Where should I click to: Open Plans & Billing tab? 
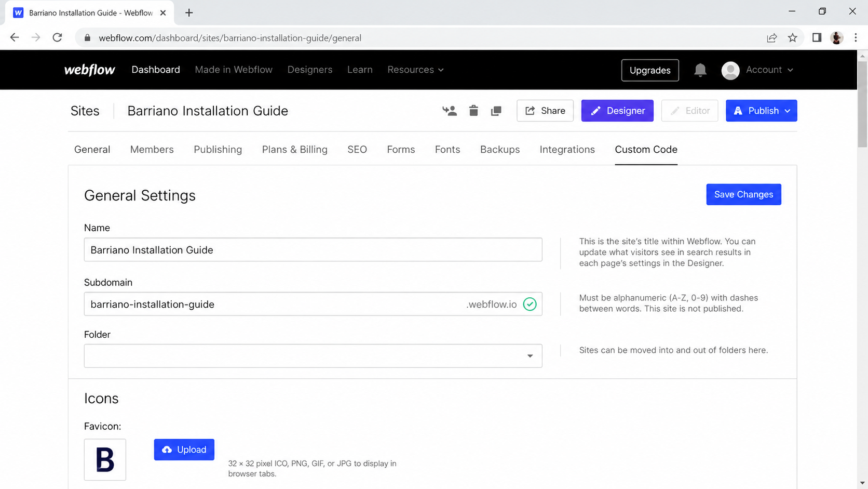click(x=295, y=150)
